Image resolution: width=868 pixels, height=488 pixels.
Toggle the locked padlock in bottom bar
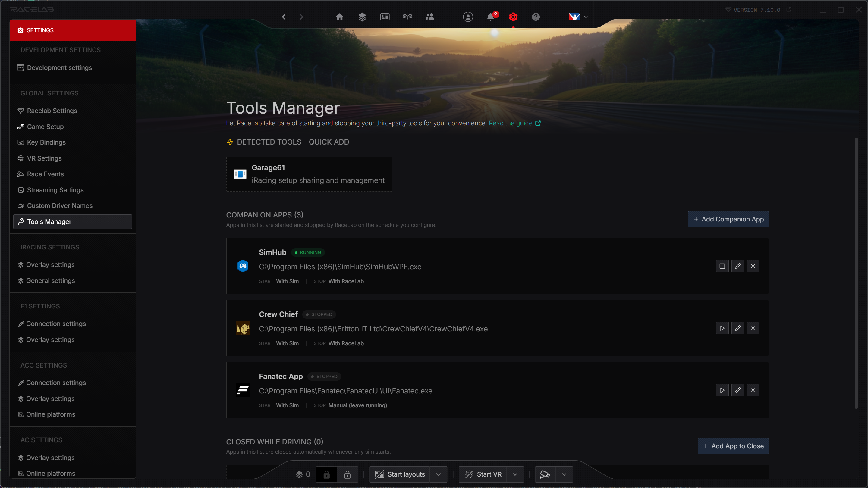tap(326, 474)
